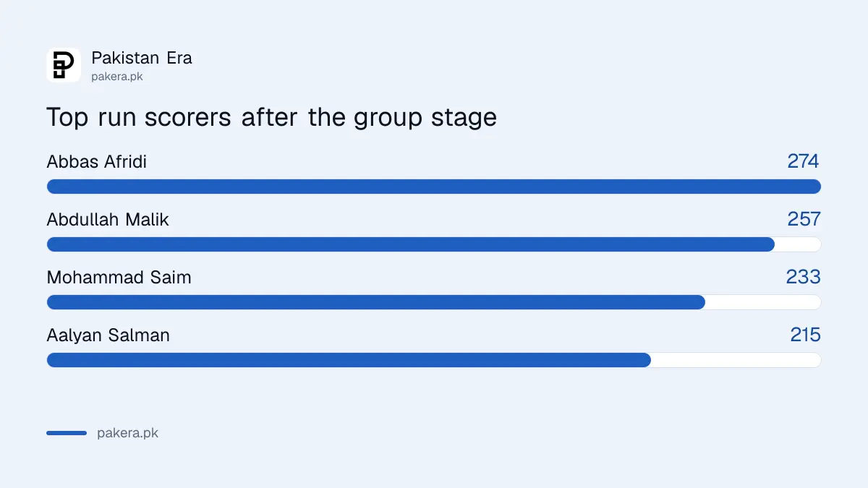Click the blue legend line in the footer
This screenshot has height=488, width=868.
(x=67, y=433)
